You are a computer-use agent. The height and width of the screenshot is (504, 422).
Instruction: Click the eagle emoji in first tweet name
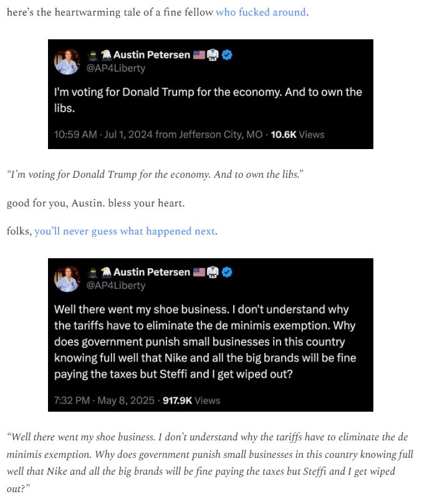click(106, 56)
